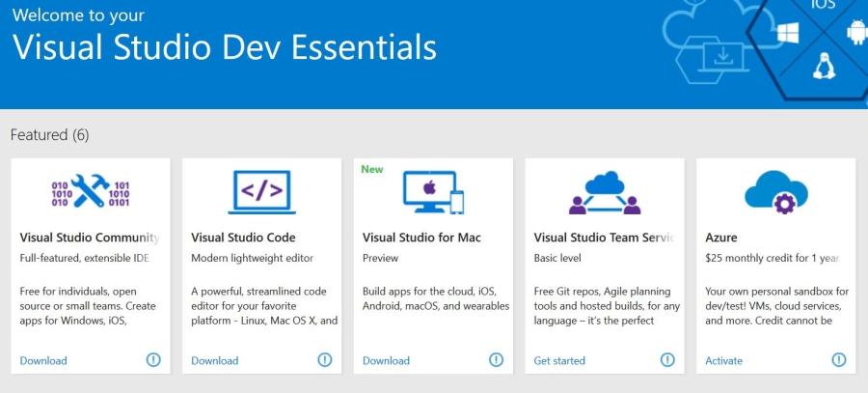The image size is (868, 393).
Task: Click the Visual Studio Team Services cloud icon
Action: (x=605, y=192)
